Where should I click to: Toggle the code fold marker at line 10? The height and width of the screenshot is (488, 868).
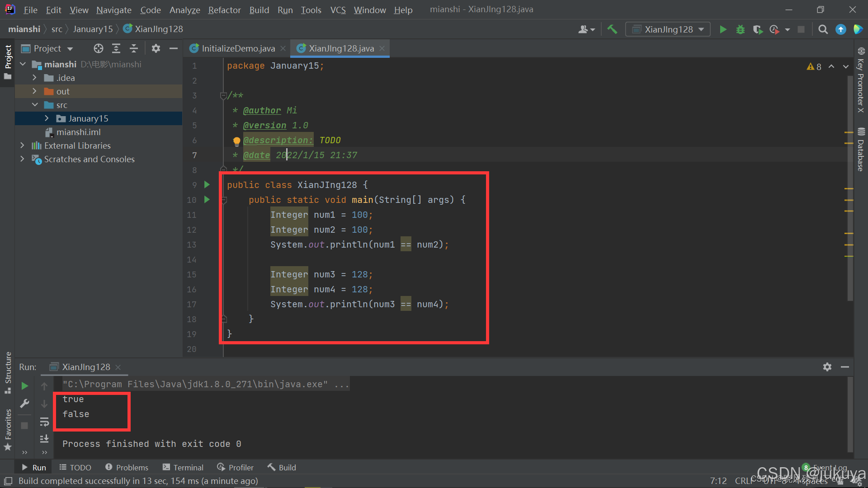224,200
